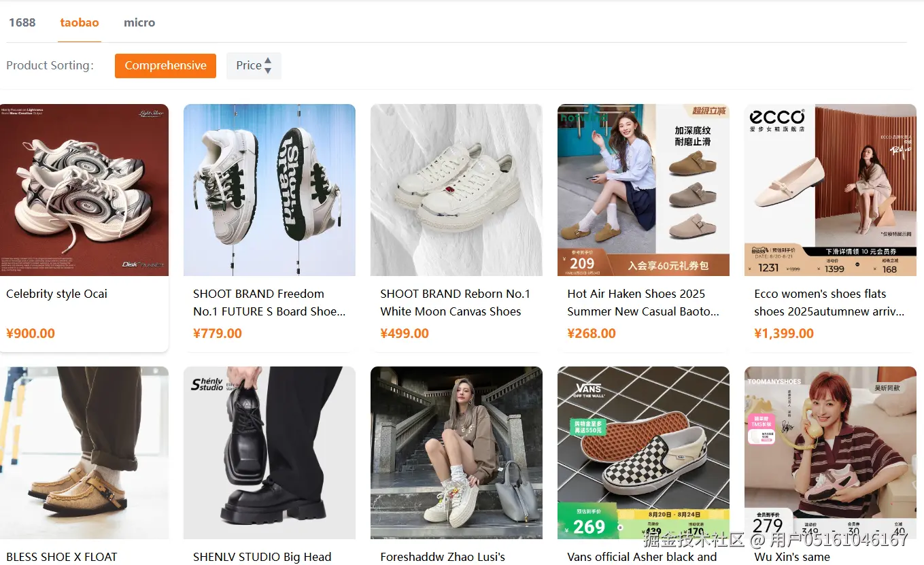Click the SHOOT BRAND Reborn No.1 title
Viewport: 924px width, 565px height.
click(455, 303)
